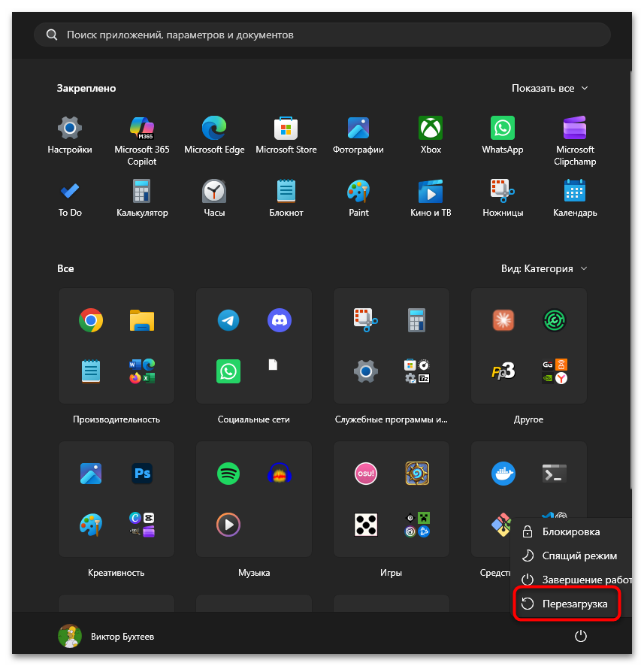Open Hearthstone in Игры category

pyautogui.click(x=417, y=473)
